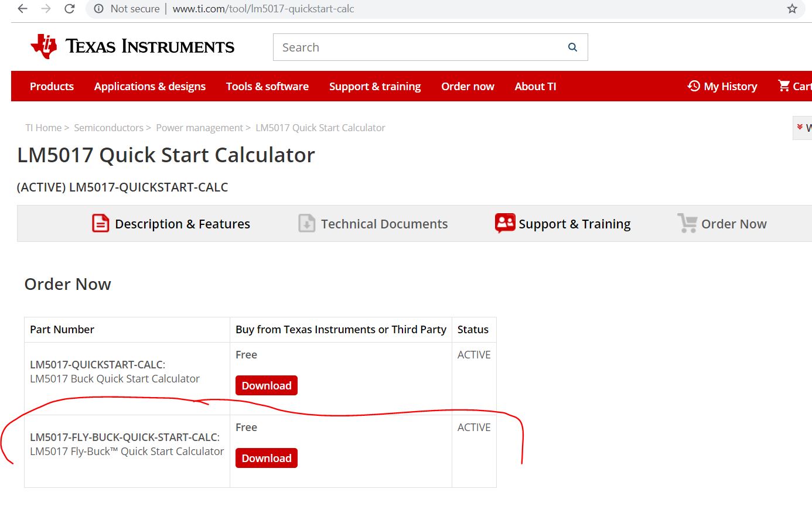Open the Products menu

(x=52, y=86)
